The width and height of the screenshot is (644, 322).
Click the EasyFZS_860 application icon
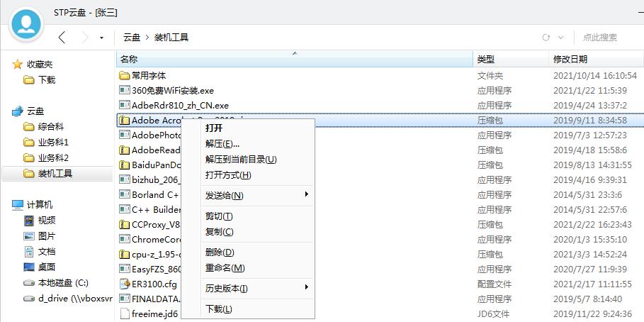(x=125, y=269)
